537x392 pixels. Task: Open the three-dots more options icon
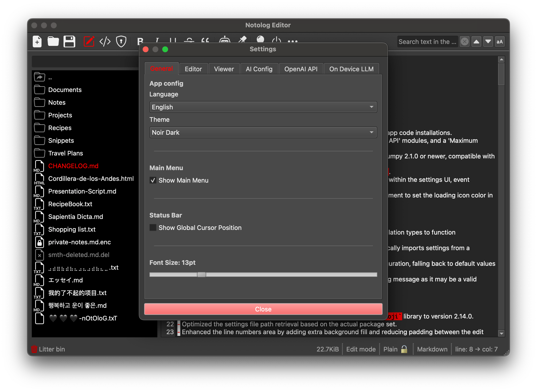[293, 41]
